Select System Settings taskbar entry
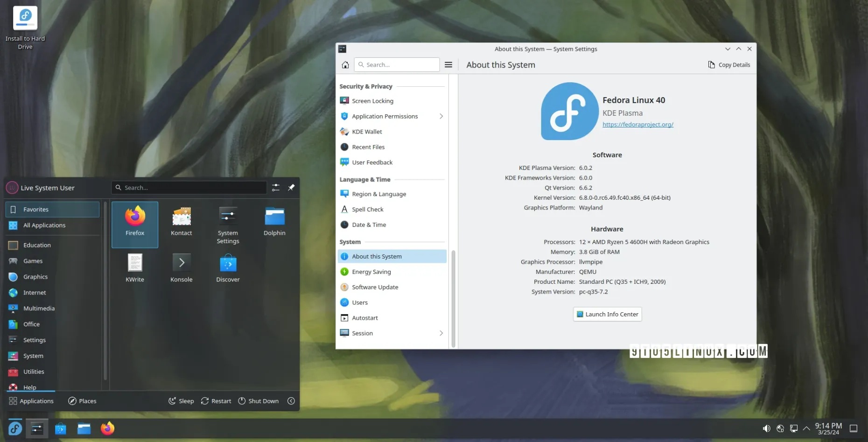This screenshot has height=442, width=868. [x=37, y=428]
